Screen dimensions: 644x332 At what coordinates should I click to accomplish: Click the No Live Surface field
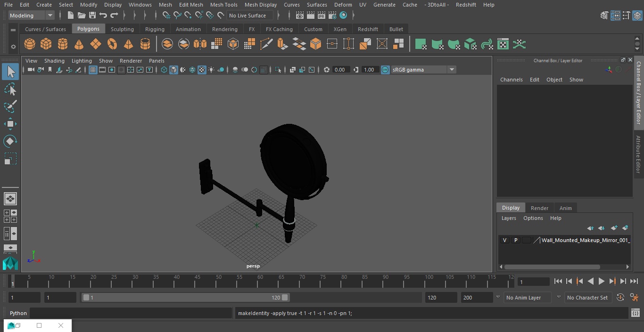(250, 16)
